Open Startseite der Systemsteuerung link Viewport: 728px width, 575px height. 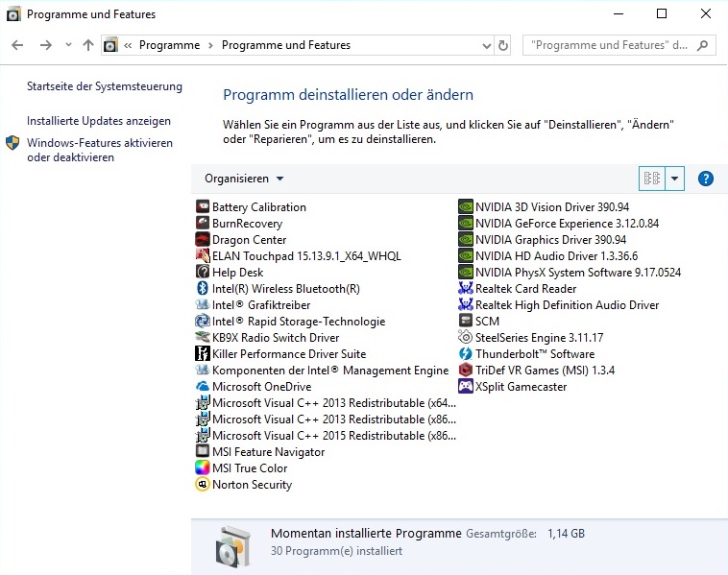click(x=105, y=86)
